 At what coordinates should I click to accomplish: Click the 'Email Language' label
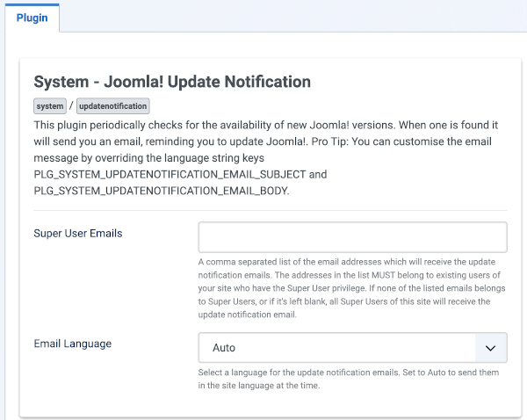coord(73,344)
